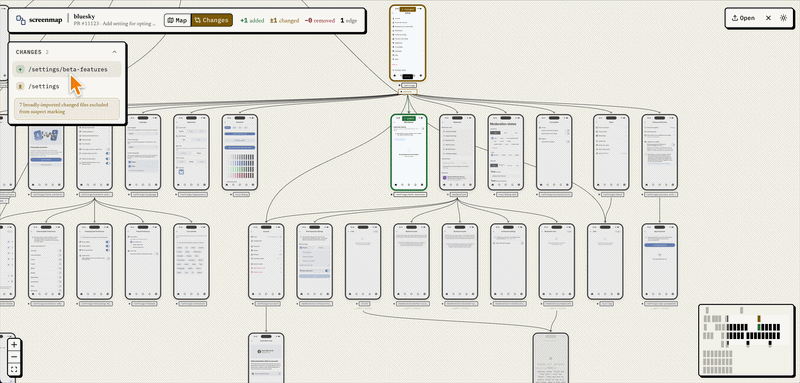Open the screen node showing the color palette grid
Image resolution: width=800 pixels, height=383 pixels.
240,152
